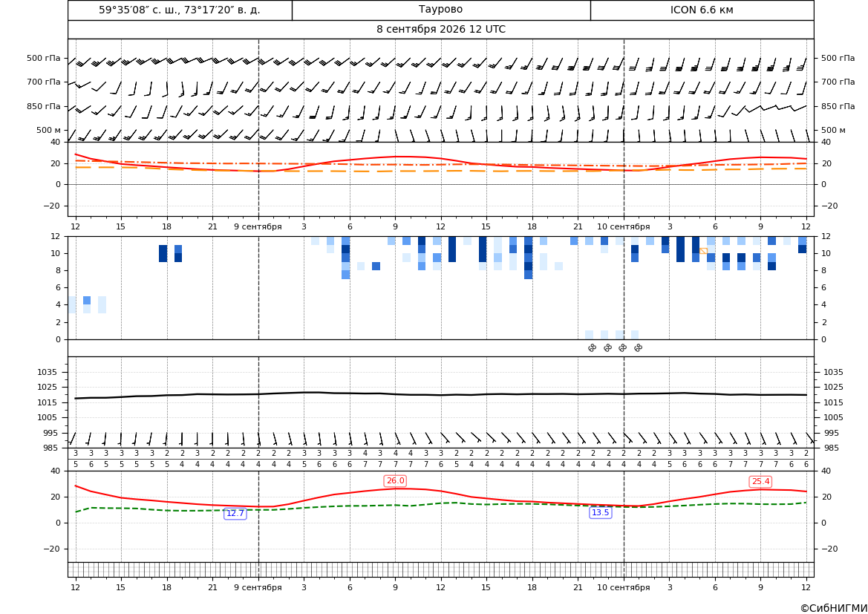Click the blue 13.5 minimum temperature label
Viewport: 868px width, 614px height.
pos(600,513)
